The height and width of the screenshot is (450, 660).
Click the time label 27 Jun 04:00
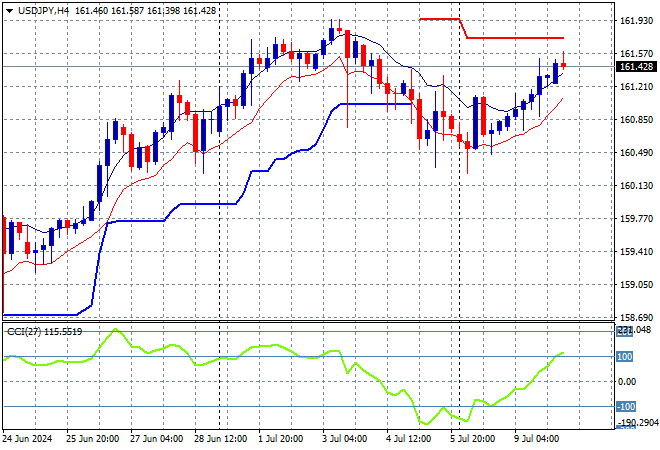point(156,439)
